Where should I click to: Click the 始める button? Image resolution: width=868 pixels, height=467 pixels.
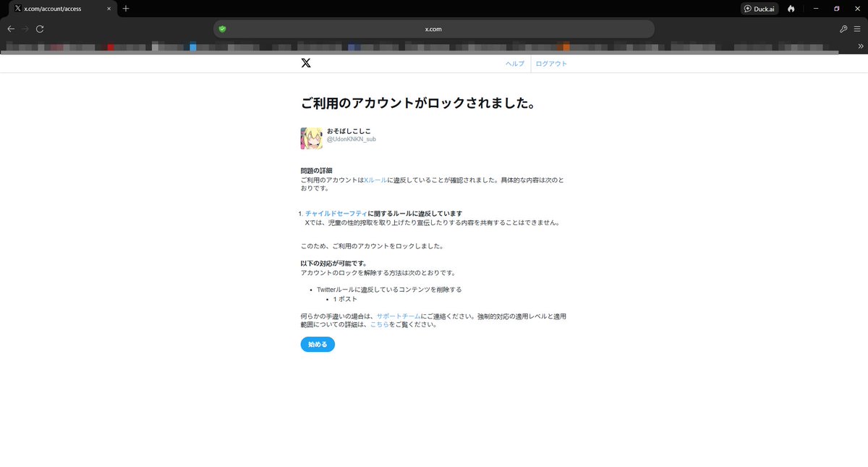[x=318, y=345]
